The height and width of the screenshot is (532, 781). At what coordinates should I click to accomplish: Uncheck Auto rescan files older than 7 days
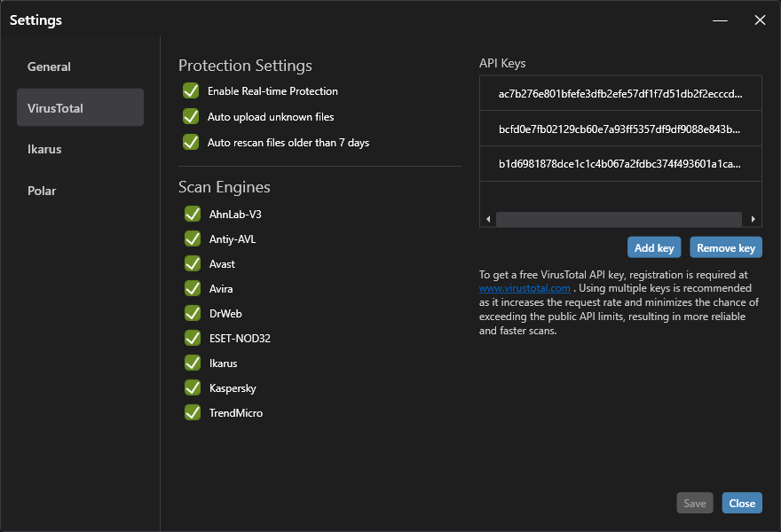190,142
